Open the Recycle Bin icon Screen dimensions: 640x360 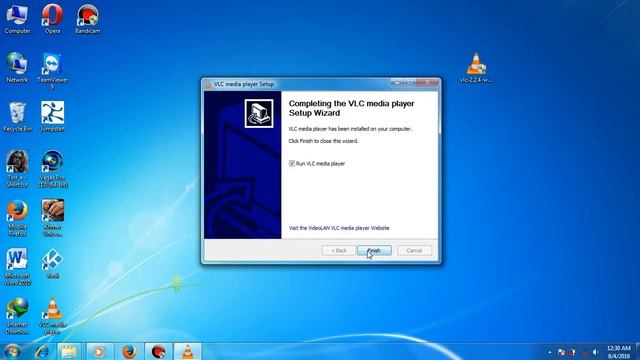(x=17, y=117)
